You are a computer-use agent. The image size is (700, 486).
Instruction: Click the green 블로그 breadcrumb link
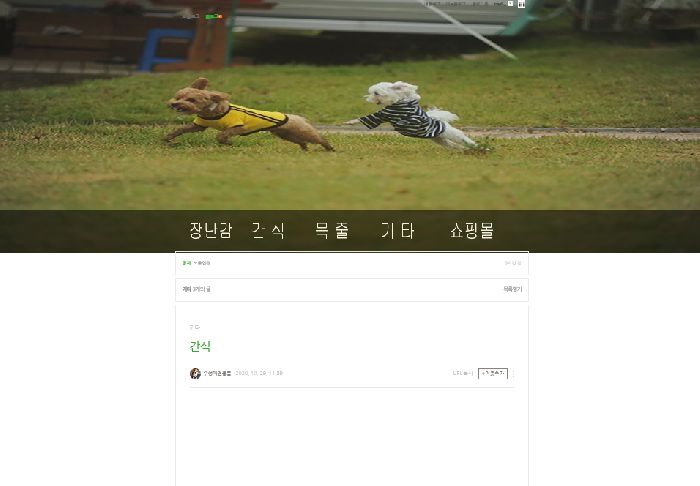pyautogui.click(x=187, y=263)
